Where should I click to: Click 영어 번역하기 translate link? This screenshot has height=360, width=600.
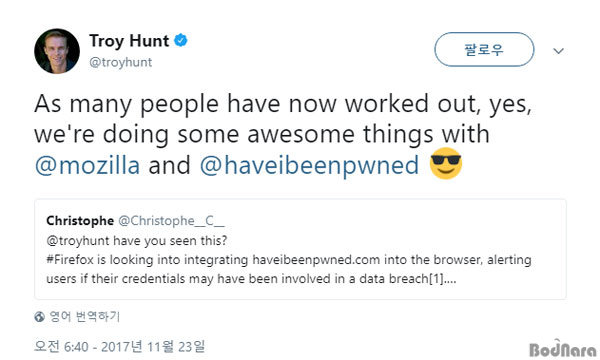pyautogui.click(x=85, y=316)
